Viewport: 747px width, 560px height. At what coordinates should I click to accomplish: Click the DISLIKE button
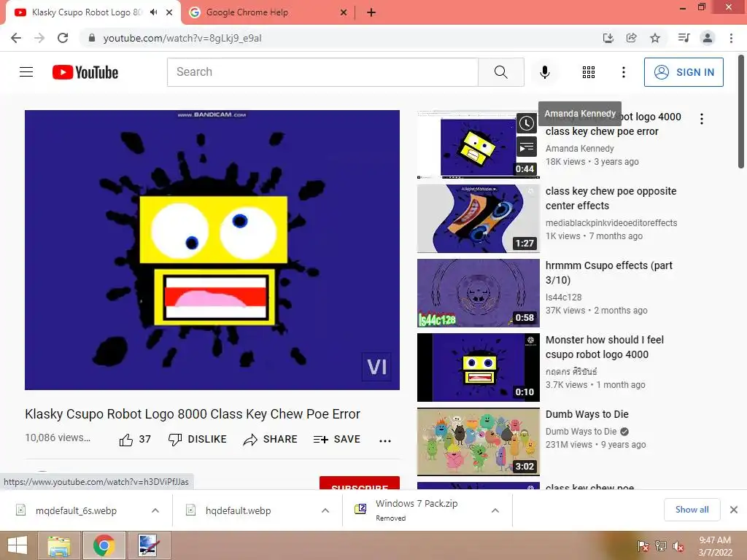click(197, 439)
